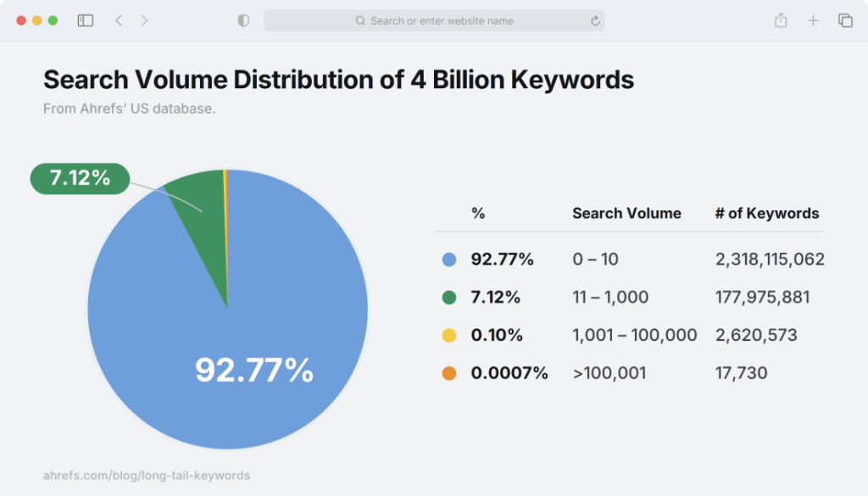Select the yellow 0.10% legend dot
The height and width of the screenshot is (496, 868).
pos(449,335)
